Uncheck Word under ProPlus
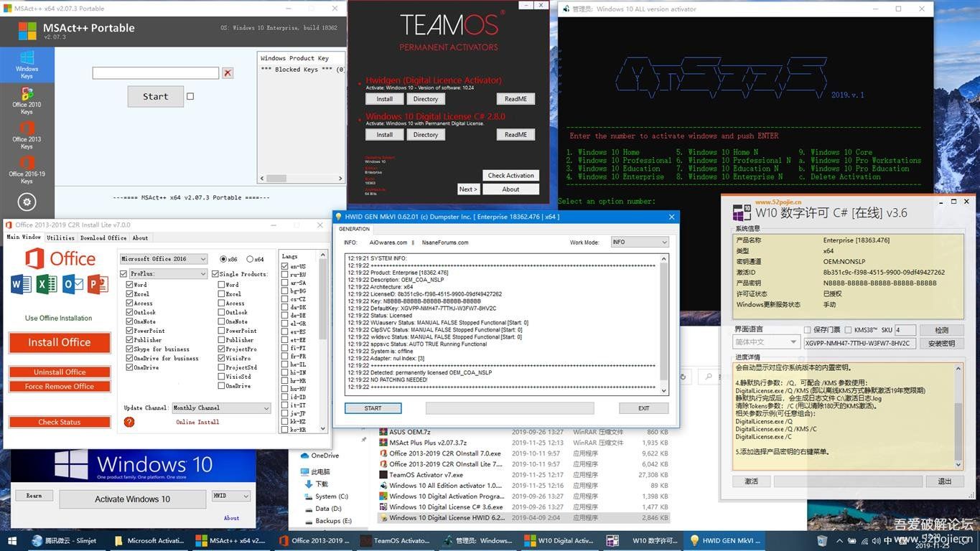 pos(129,285)
